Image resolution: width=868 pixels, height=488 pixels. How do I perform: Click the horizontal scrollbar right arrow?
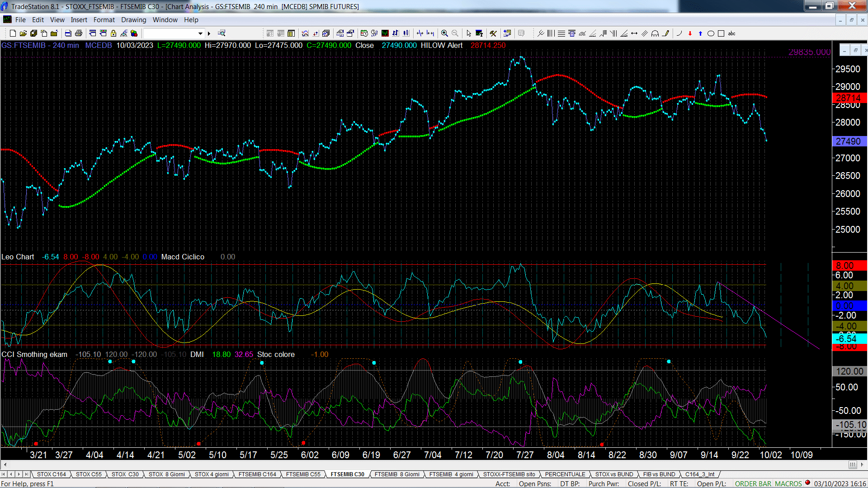[863, 465]
